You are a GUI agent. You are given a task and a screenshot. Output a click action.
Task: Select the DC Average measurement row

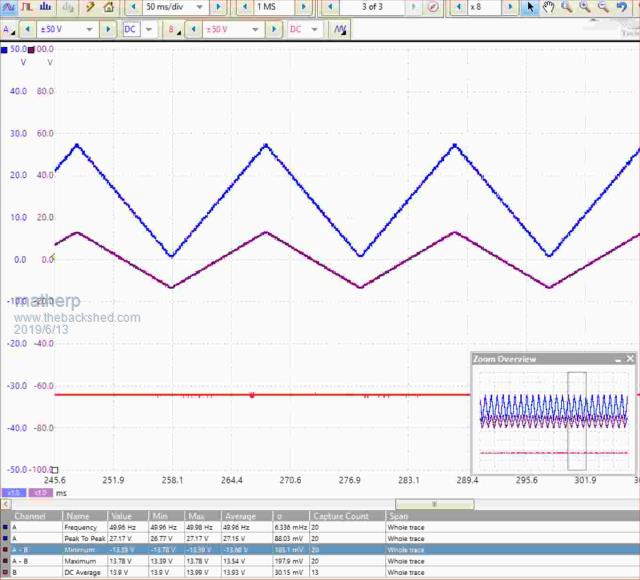click(320, 573)
